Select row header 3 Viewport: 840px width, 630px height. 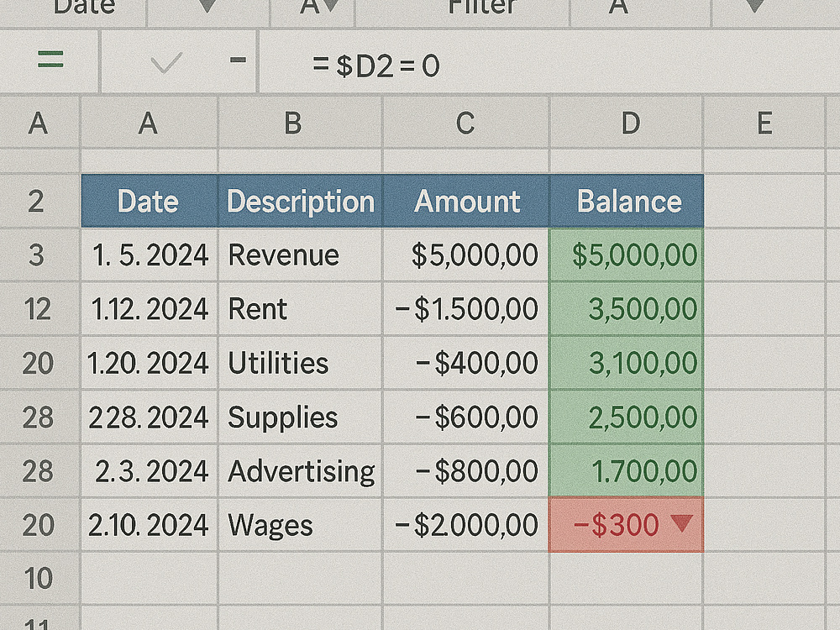[x=39, y=255]
